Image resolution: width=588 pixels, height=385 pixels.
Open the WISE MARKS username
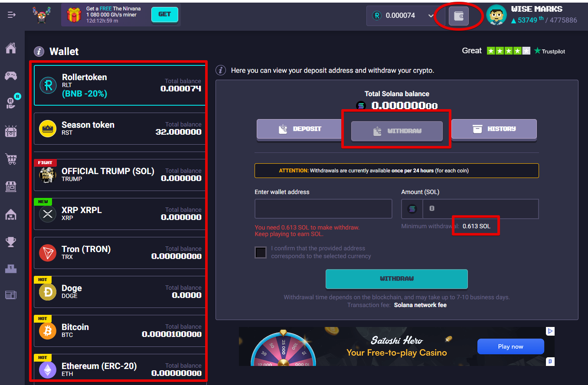pos(537,9)
